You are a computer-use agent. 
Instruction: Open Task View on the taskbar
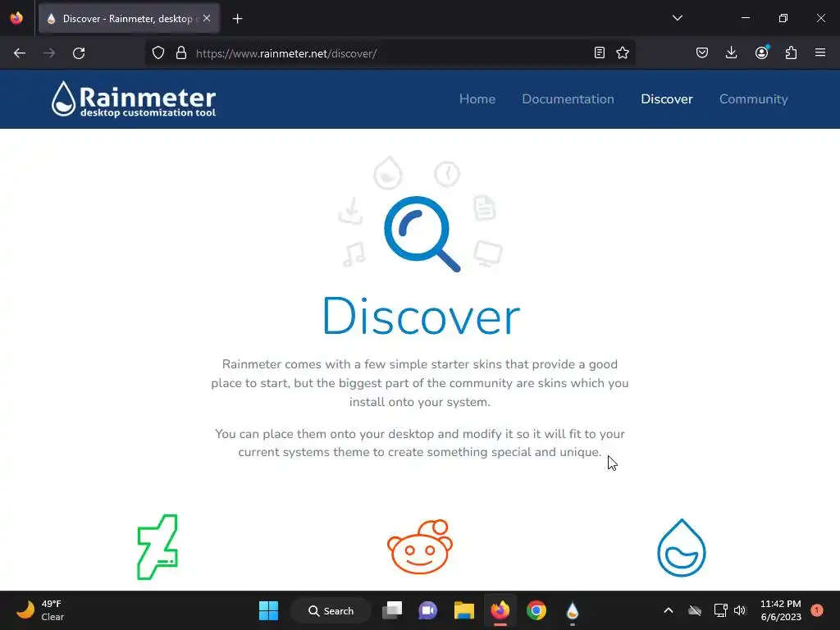[x=392, y=610]
